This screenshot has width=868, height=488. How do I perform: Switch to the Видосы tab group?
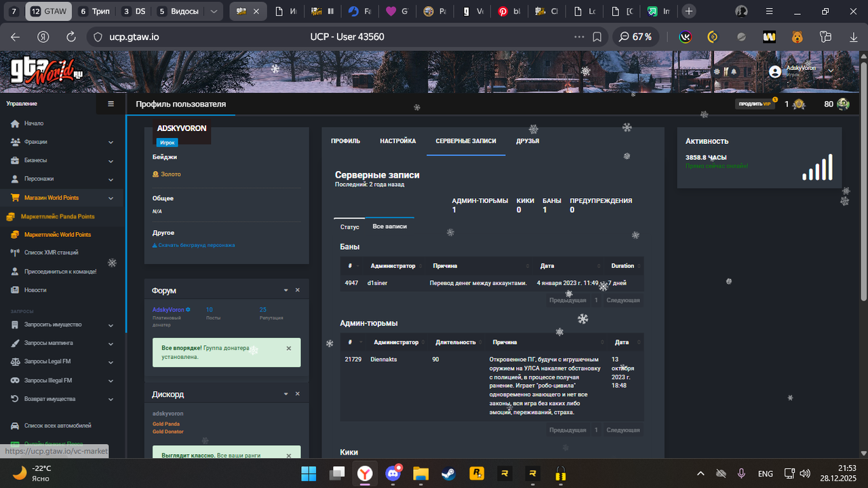pyautogui.click(x=178, y=12)
